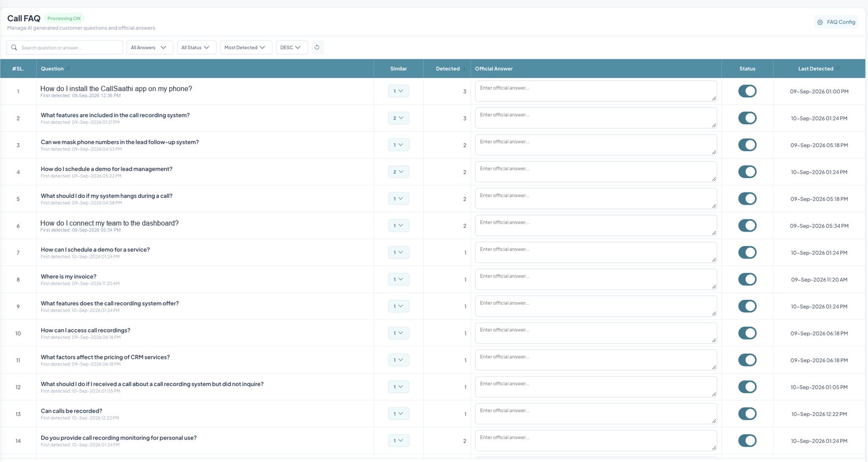Expand similar dropdown for mask phone numbers row
The image size is (868, 462).
[x=398, y=145]
